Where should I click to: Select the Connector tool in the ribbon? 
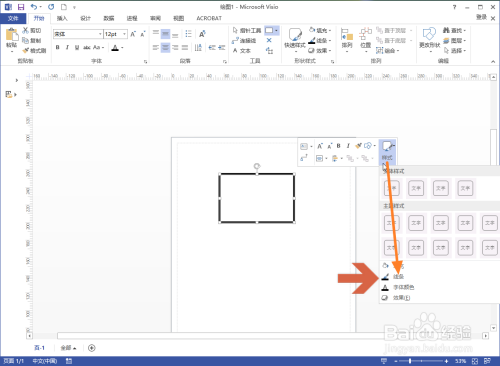pos(244,41)
